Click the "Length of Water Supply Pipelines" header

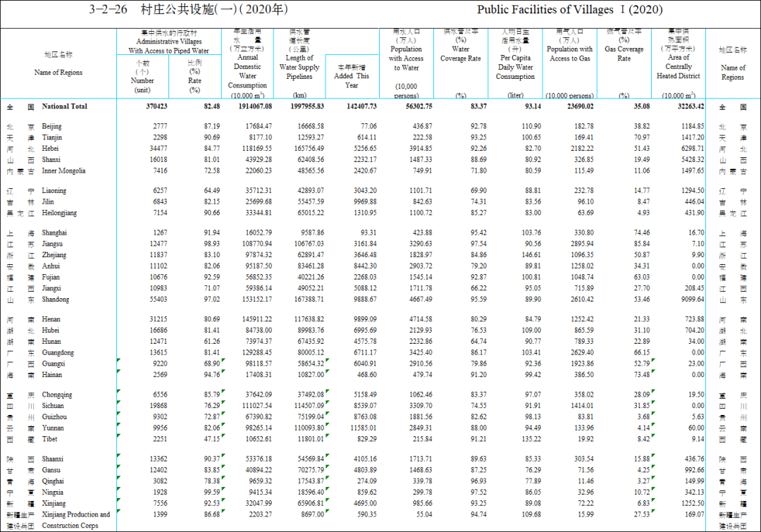[x=299, y=68]
